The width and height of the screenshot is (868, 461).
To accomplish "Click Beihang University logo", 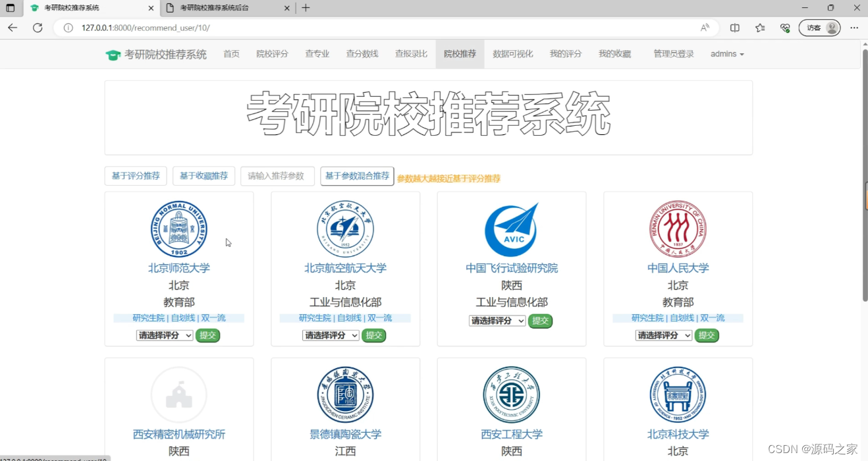I will (345, 229).
